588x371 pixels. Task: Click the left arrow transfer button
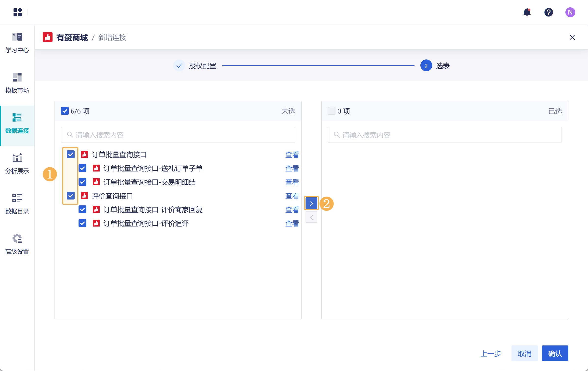click(x=311, y=217)
